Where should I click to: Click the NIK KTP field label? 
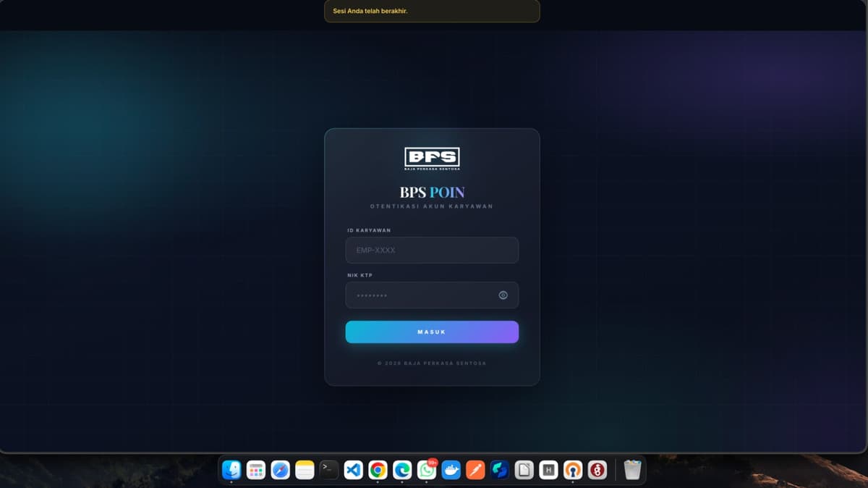[359, 275]
